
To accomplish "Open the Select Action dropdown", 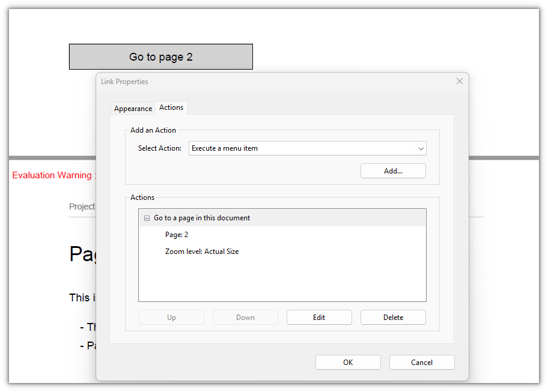I will pyautogui.click(x=308, y=148).
